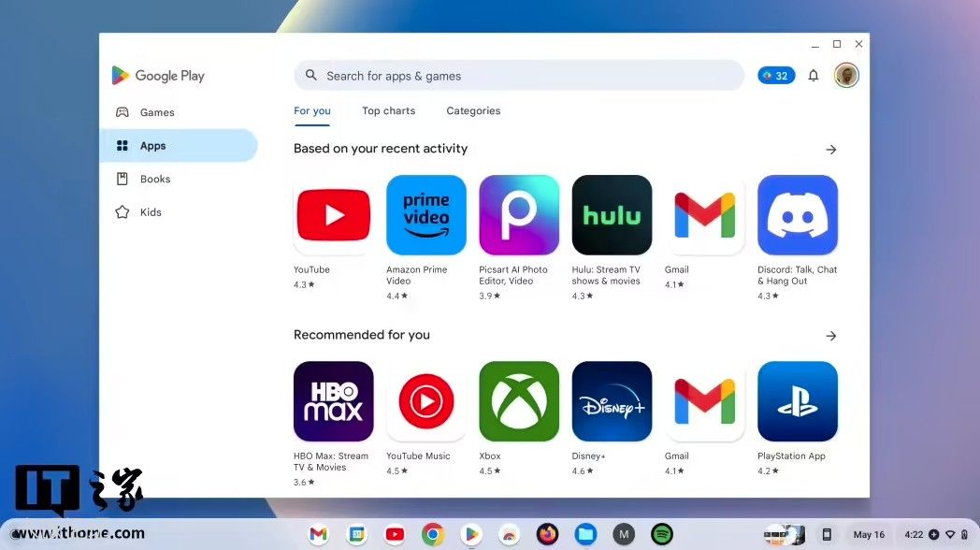This screenshot has height=550, width=980.
Task: Launch Firefox from the shelf
Action: point(547,534)
